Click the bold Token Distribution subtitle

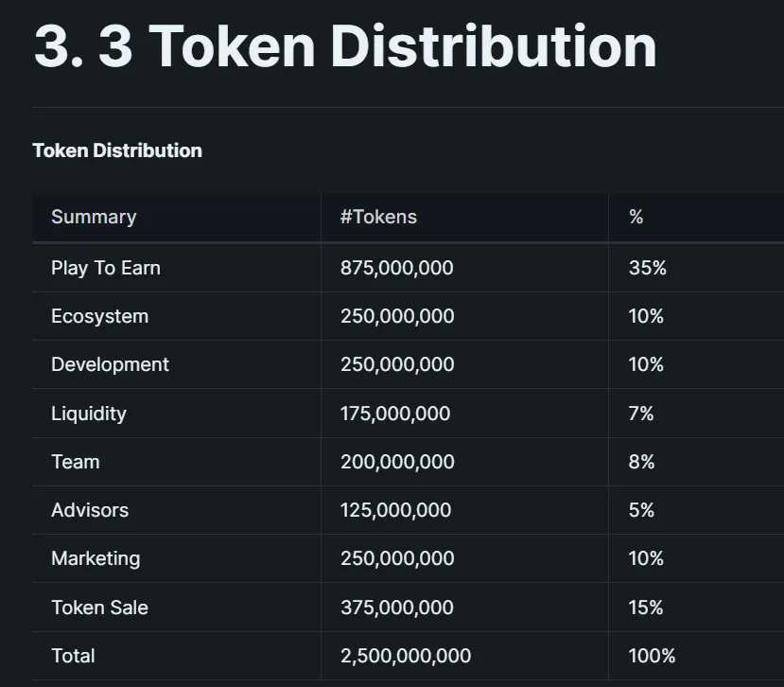point(117,150)
